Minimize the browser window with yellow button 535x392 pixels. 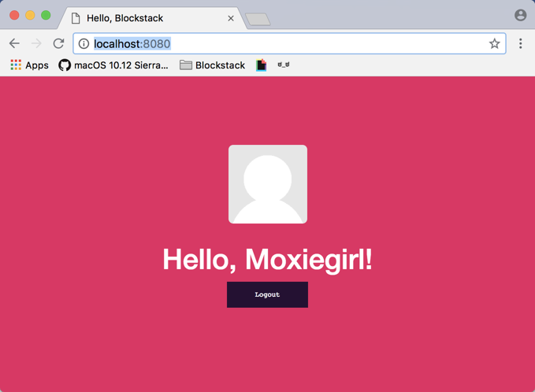(x=30, y=15)
